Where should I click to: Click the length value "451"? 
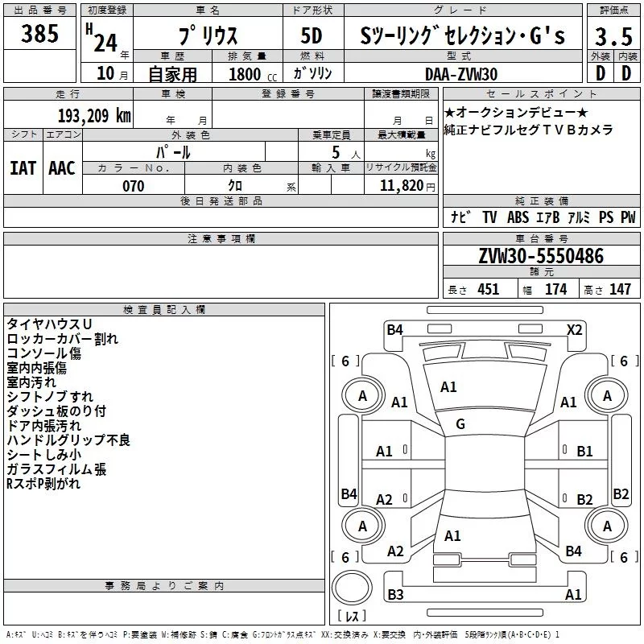pos(489,289)
